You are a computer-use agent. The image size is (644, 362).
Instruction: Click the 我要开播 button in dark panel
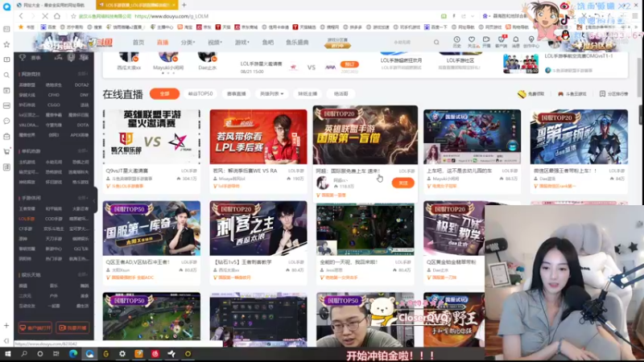72,328
